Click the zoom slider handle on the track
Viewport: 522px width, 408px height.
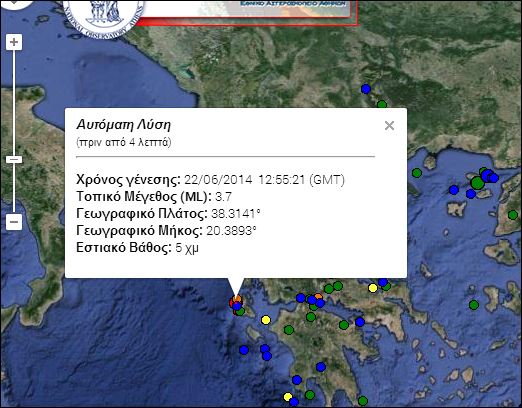click(14, 159)
